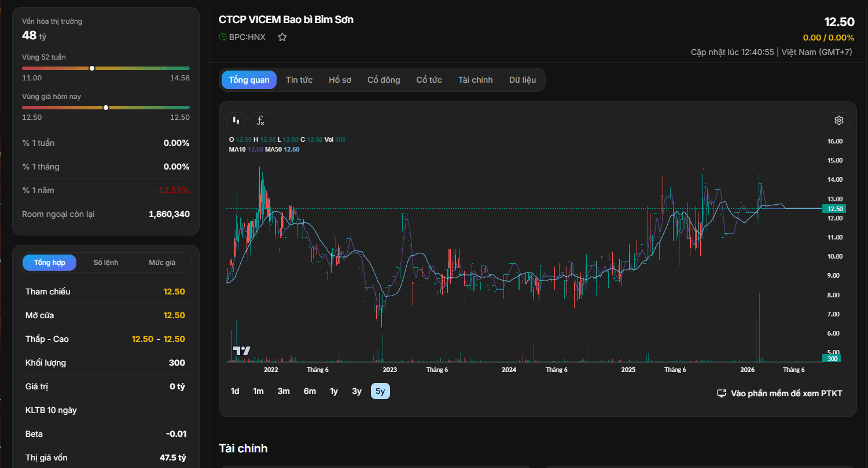The height and width of the screenshot is (468, 868).
Task: Click the % 1 năm value -12.52%
Action: [x=172, y=190]
